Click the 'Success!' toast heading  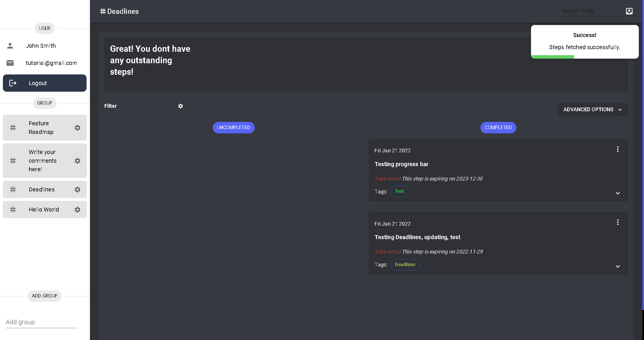coord(584,35)
